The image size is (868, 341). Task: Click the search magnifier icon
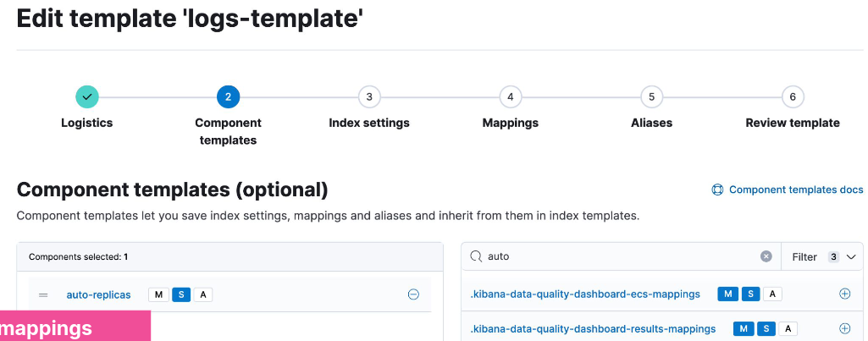point(476,256)
